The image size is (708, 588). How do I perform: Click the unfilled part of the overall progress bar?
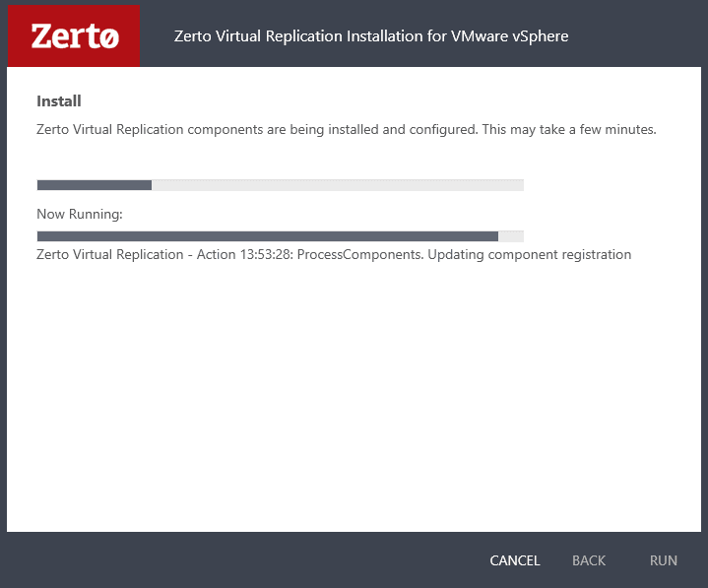pyautogui.click(x=337, y=185)
